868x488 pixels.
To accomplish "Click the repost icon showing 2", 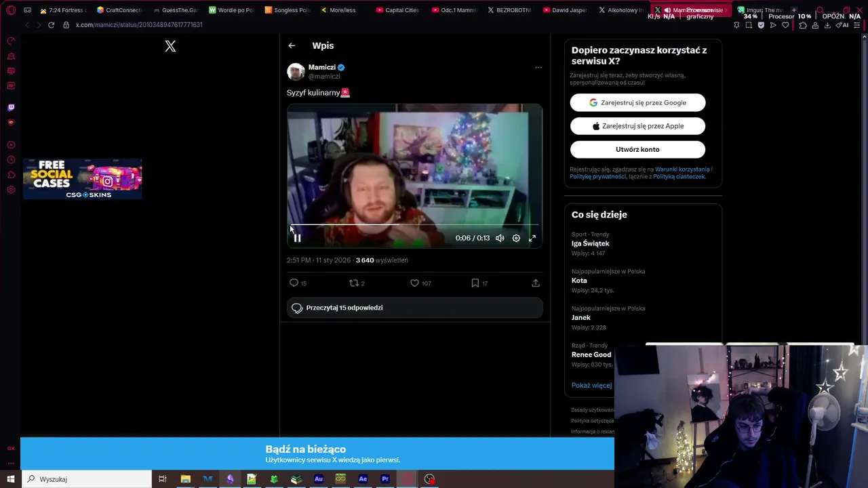I will pos(353,283).
